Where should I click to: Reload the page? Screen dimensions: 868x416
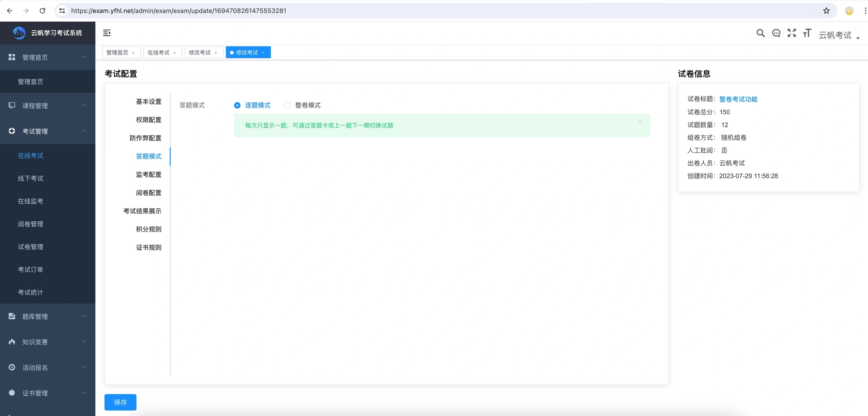(42, 11)
